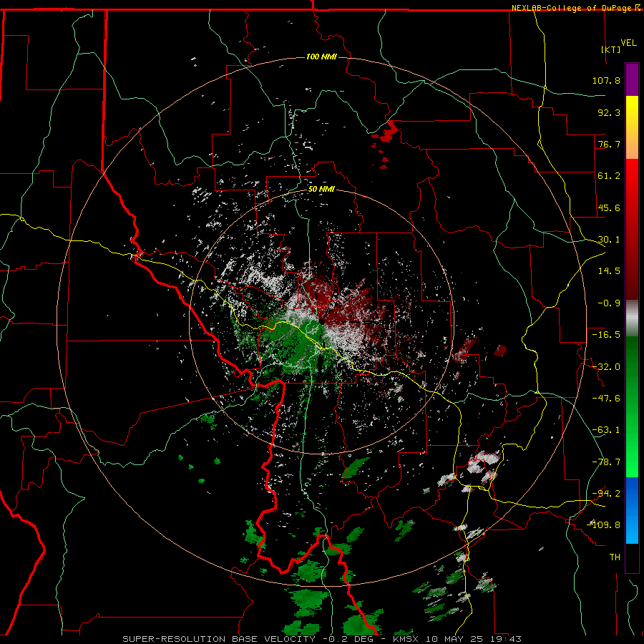Select the -32.0 velocity scale value
Image resolution: width=644 pixels, height=644 pixels.
(606, 367)
